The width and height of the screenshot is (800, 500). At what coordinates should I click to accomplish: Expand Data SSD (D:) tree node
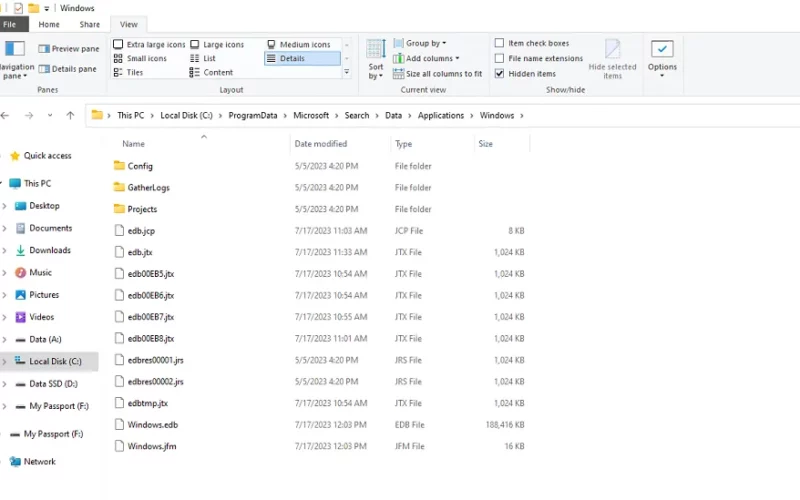coord(5,384)
